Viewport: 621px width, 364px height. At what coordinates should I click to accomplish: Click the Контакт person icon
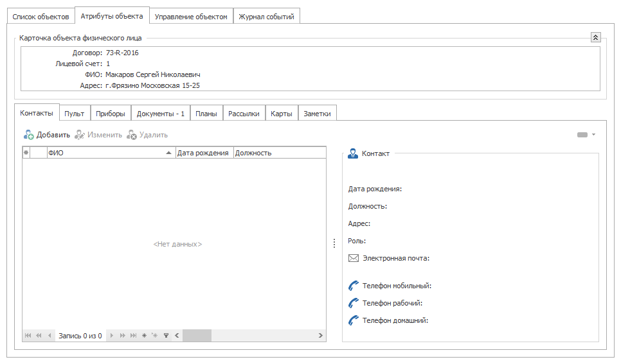click(x=352, y=153)
